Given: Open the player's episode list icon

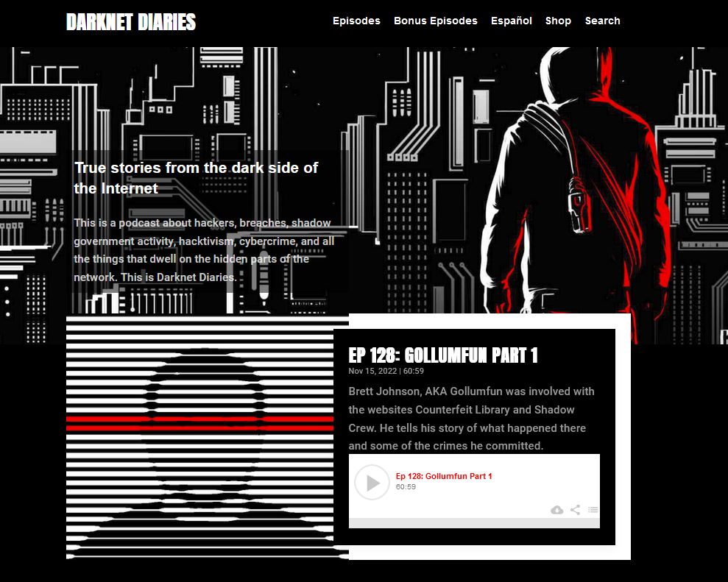Looking at the screenshot, I should [593, 510].
